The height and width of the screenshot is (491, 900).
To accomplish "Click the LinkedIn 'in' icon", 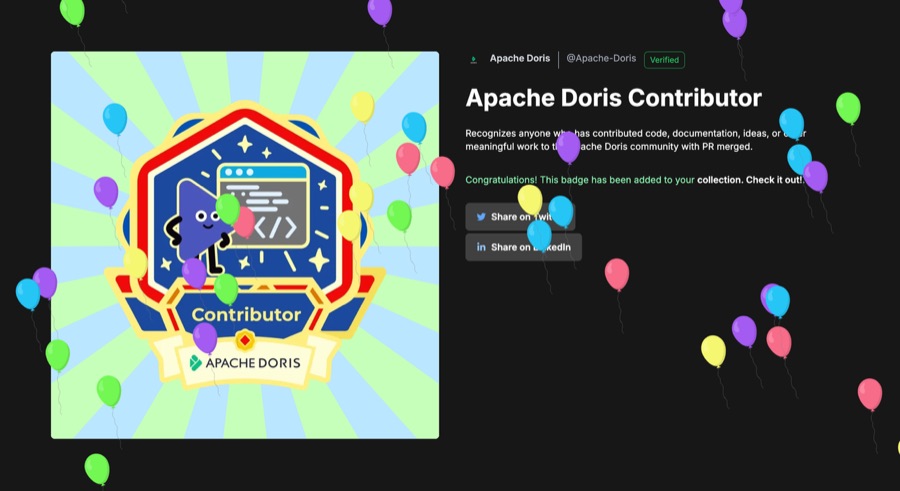I will 481,247.
